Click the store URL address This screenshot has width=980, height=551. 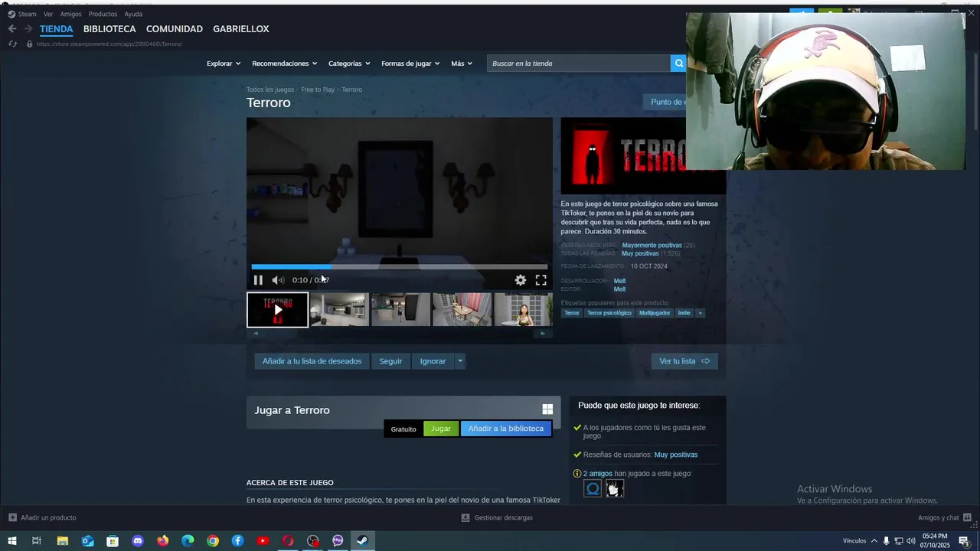tap(109, 44)
